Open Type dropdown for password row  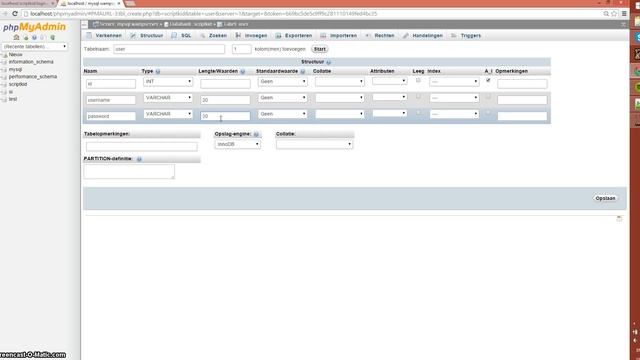pos(168,114)
